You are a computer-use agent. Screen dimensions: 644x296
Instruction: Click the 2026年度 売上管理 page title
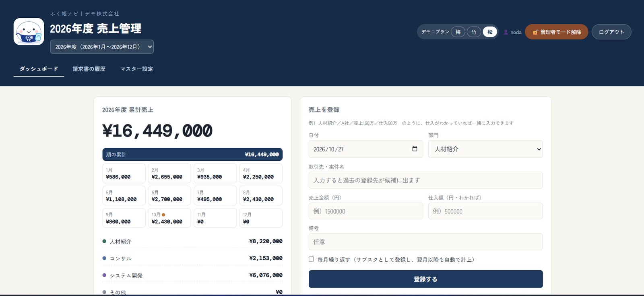tap(95, 29)
